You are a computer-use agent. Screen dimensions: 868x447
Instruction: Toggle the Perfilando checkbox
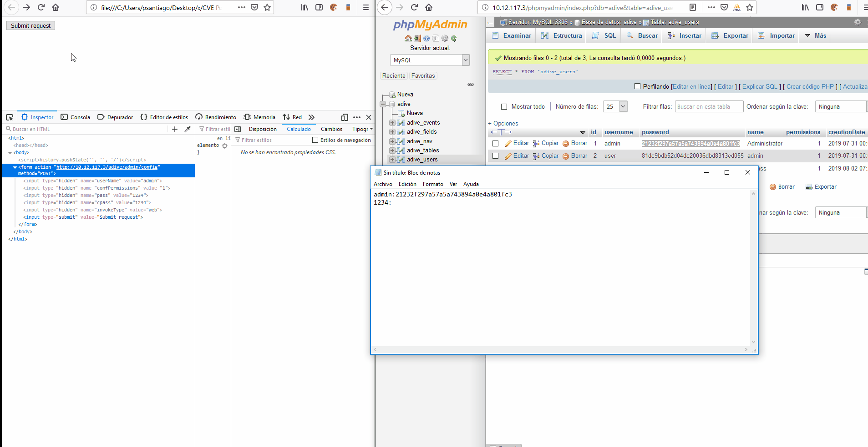[x=637, y=86]
